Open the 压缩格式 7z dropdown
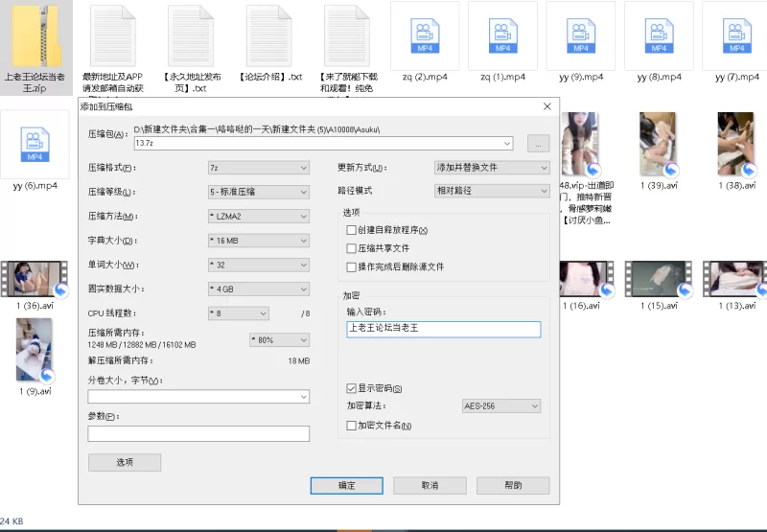The height and width of the screenshot is (532, 767). [258, 168]
